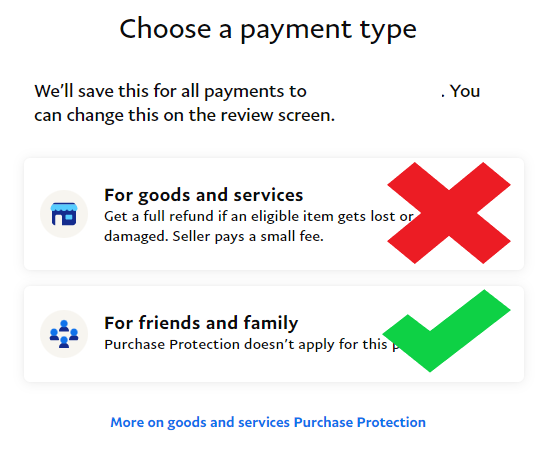The image size is (552, 455).
Task: Click the word 'You' after the recipient name
Action: click(465, 92)
